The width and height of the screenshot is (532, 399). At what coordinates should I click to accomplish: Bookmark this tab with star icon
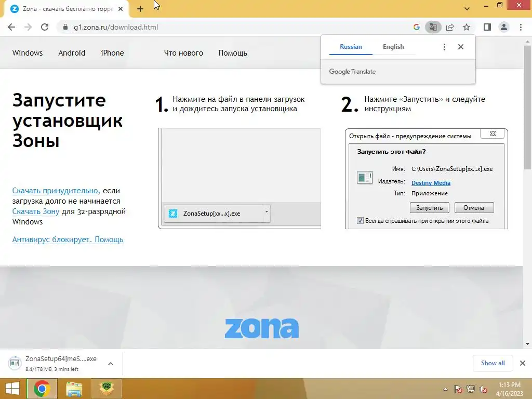tap(467, 27)
